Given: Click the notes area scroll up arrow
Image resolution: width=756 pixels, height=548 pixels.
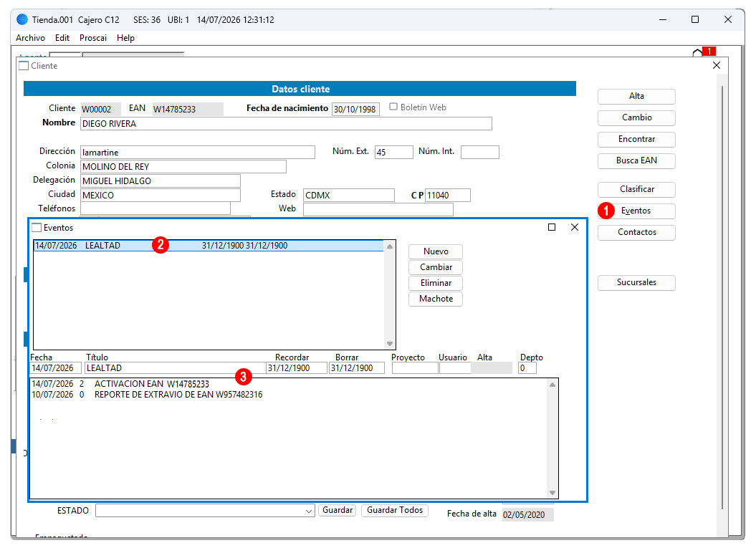Looking at the screenshot, I should coord(552,385).
